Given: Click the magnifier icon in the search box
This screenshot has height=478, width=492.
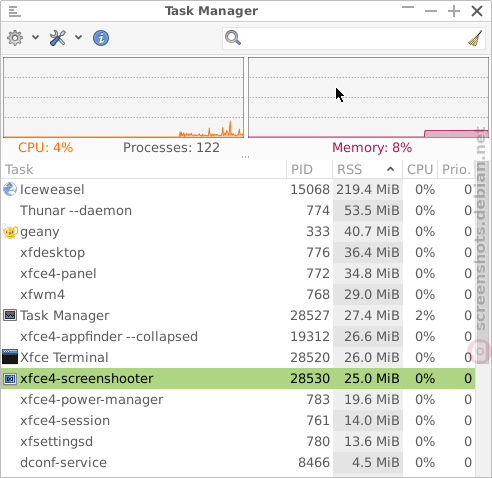Looking at the screenshot, I should [232, 38].
